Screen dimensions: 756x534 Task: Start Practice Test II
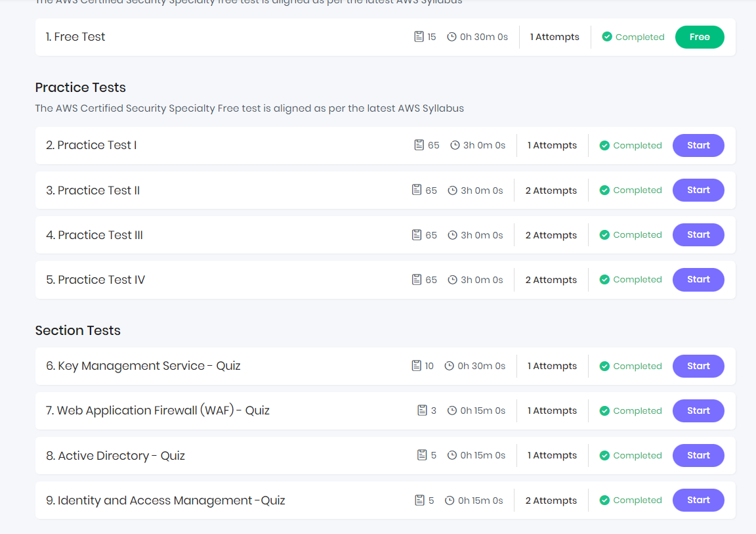(x=698, y=190)
